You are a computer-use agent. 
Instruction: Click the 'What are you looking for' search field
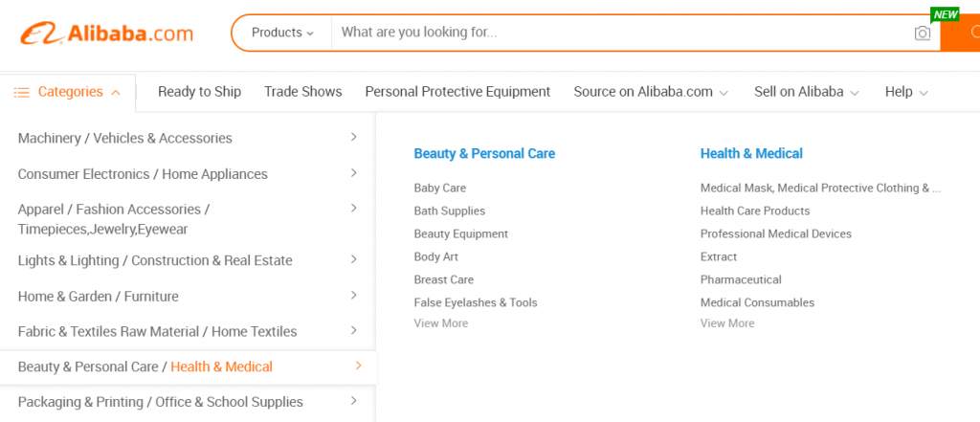[622, 33]
